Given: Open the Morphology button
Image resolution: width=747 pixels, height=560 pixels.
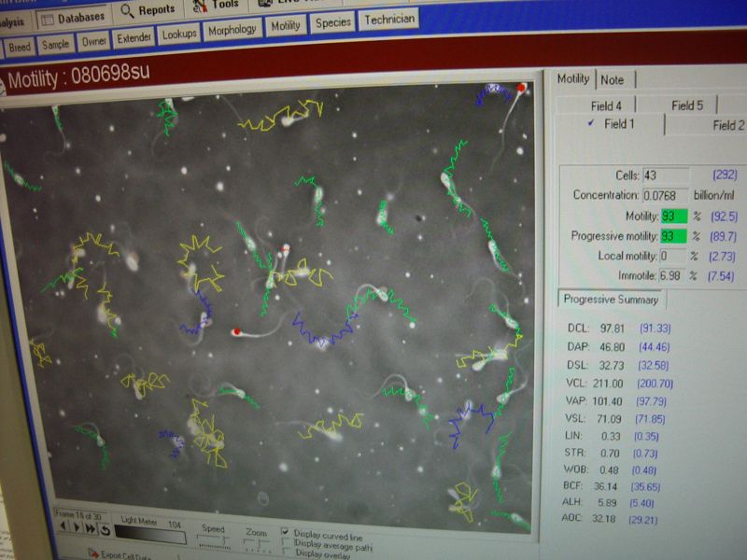Looking at the screenshot, I should click(232, 31).
